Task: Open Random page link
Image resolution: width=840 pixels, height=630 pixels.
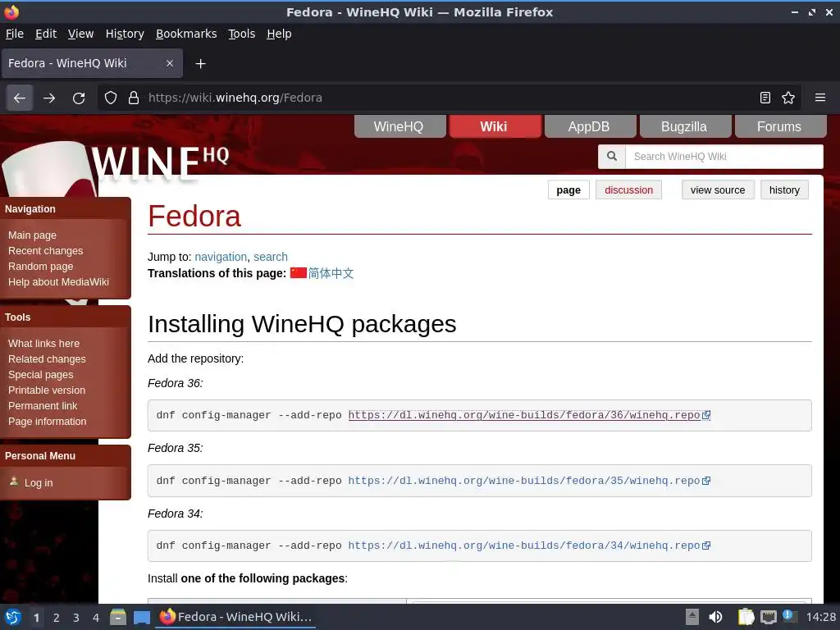Action: [x=41, y=267]
